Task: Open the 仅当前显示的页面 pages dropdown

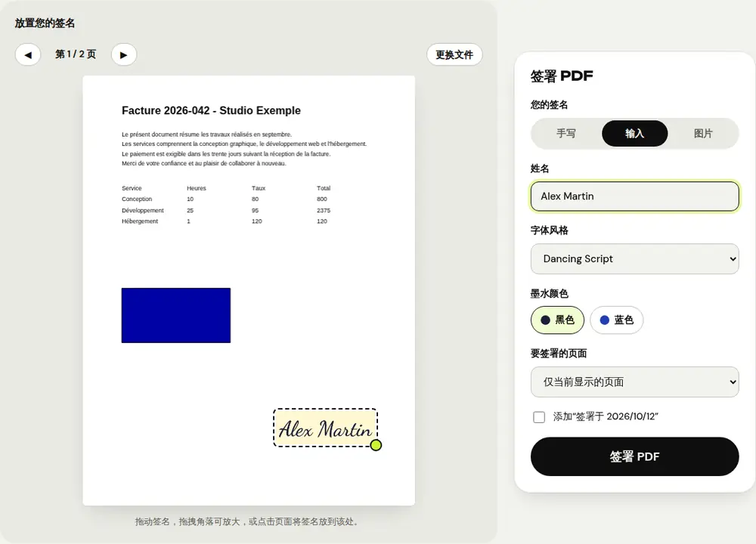Action: click(634, 382)
